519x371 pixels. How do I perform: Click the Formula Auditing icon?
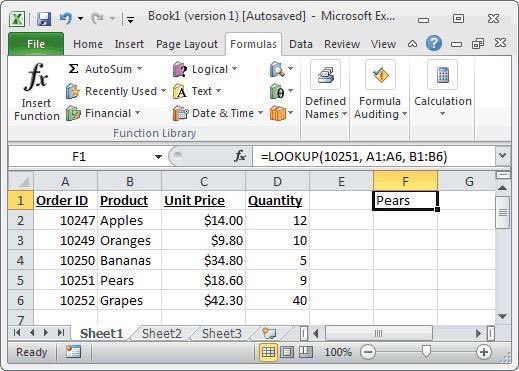coord(380,75)
